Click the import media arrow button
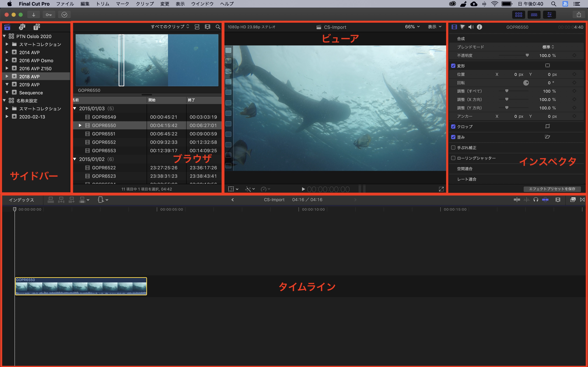 [x=34, y=15]
